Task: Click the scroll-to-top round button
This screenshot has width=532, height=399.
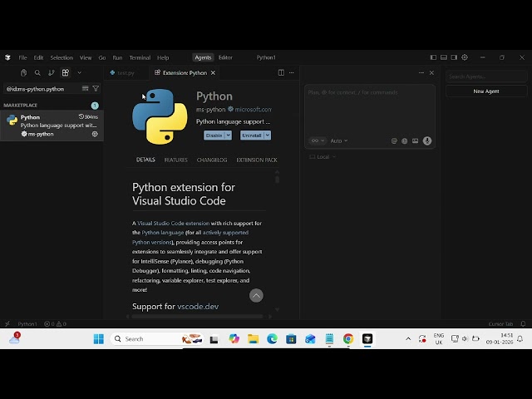Action: coord(256,296)
